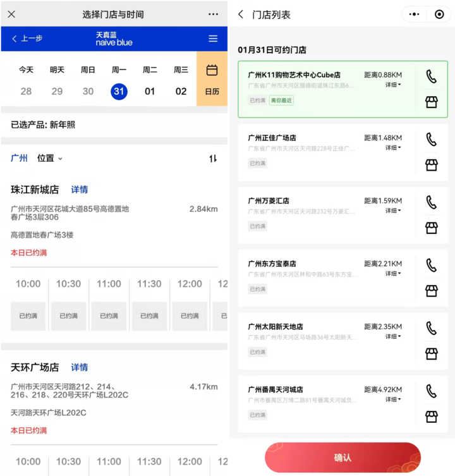Select the 广州番禺天河城店 card title
The height and width of the screenshot is (476, 455).
click(276, 389)
